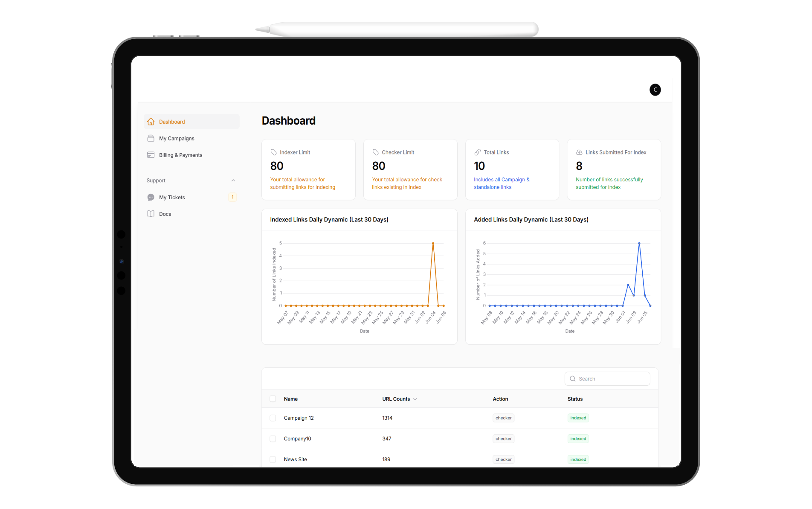The image size is (812, 509).
Task: Switch to the My Campaigns sidebar item
Action: click(x=177, y=138)
